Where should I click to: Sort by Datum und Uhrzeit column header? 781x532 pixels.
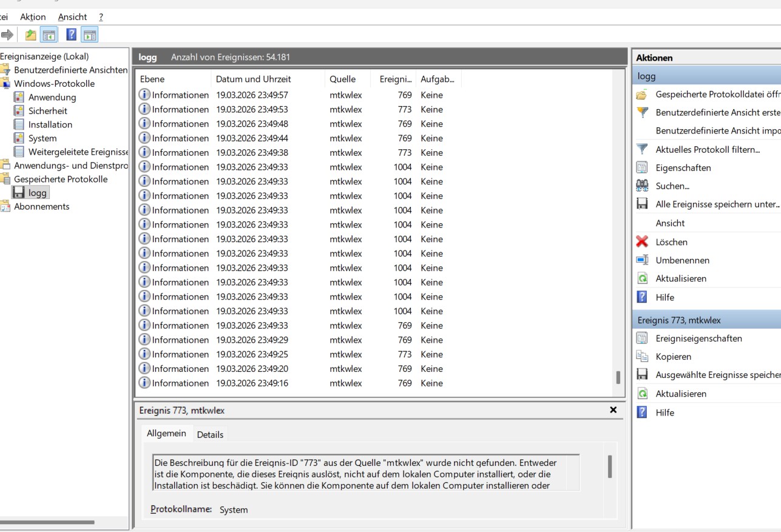[269, 79]
